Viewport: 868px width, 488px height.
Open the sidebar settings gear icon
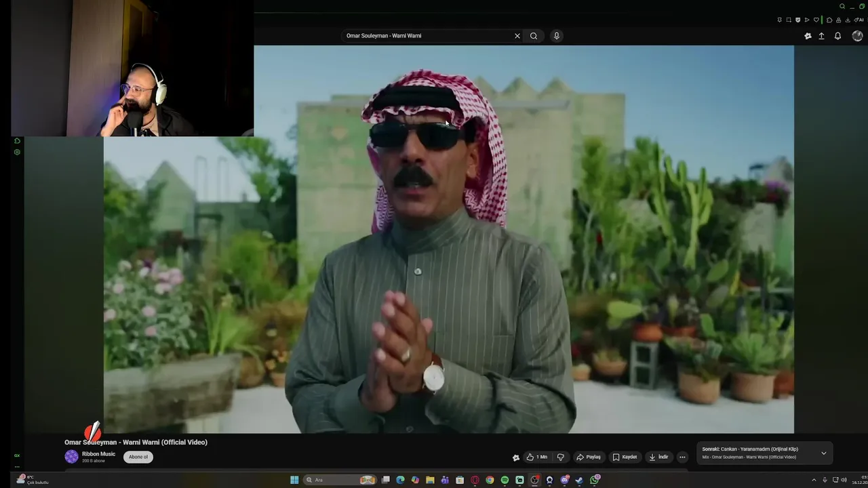17,152
